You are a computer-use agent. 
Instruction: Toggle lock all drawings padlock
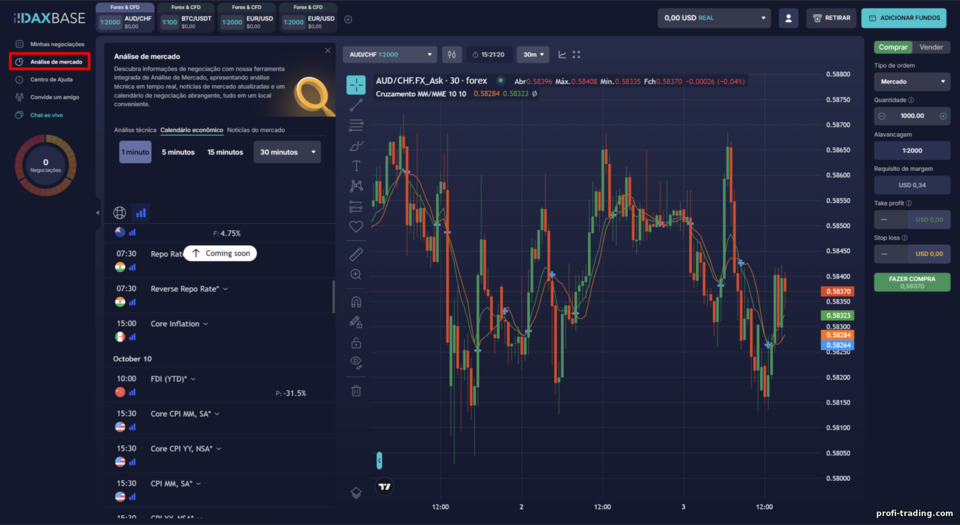pos(356,342)
